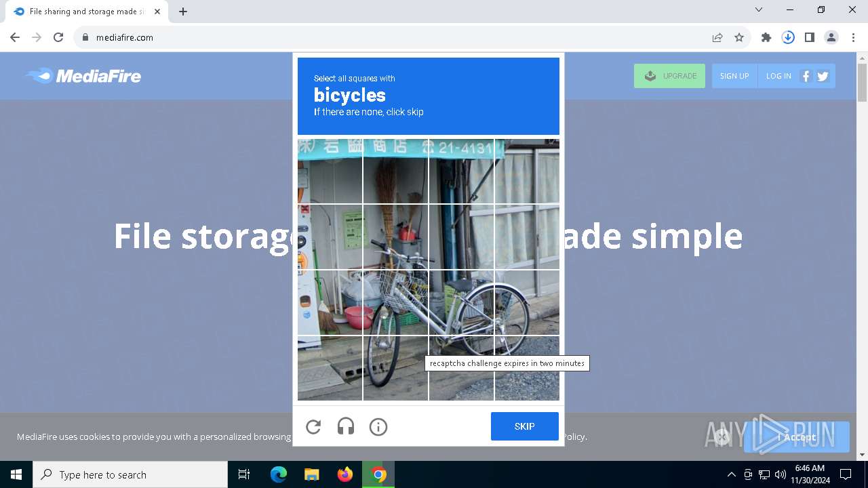This screenshot has height=488, width=868.
Task: Open Chrome profile avatar
Action: 831,37
